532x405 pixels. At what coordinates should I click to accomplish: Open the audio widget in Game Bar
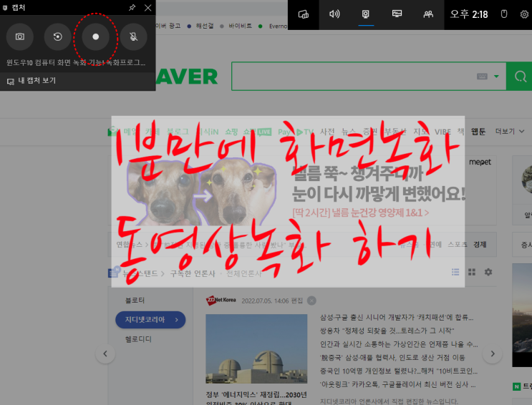click(334, 14)
